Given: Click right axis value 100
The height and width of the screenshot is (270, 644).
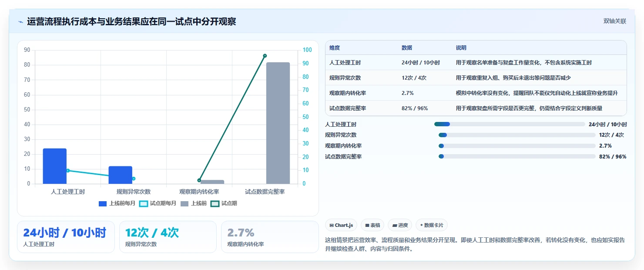Looking at the screenshot, I should coord(308,50).
